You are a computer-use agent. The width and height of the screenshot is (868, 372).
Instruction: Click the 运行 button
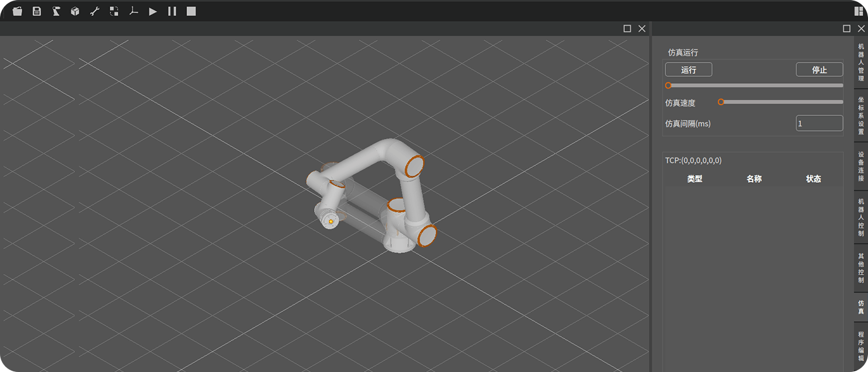(x=688, y=70)
